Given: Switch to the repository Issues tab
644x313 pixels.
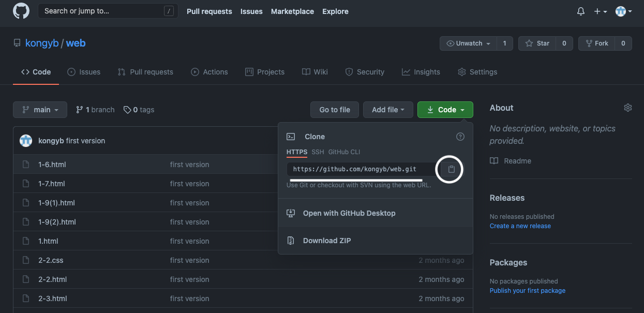Looking at the screenshot, I should (84, 72).
